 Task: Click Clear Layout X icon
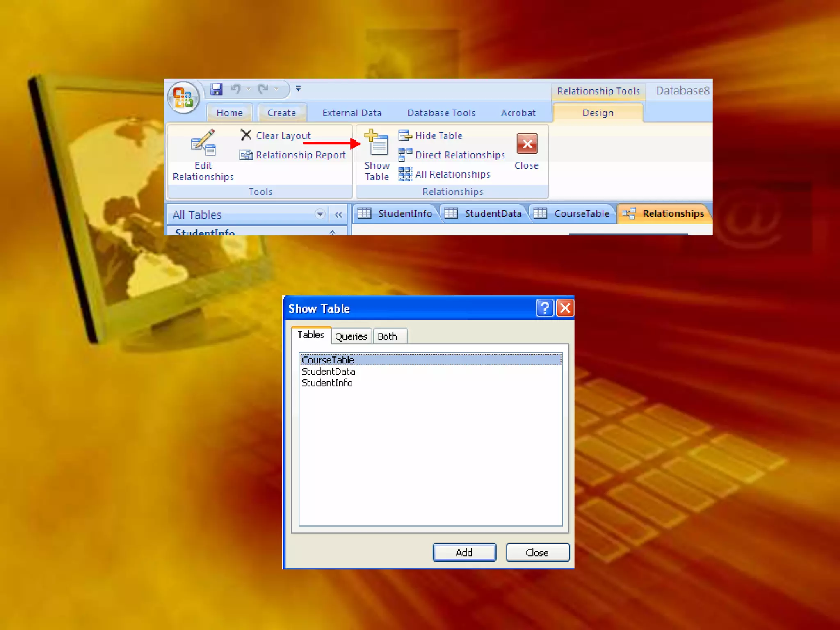point(246,135)
